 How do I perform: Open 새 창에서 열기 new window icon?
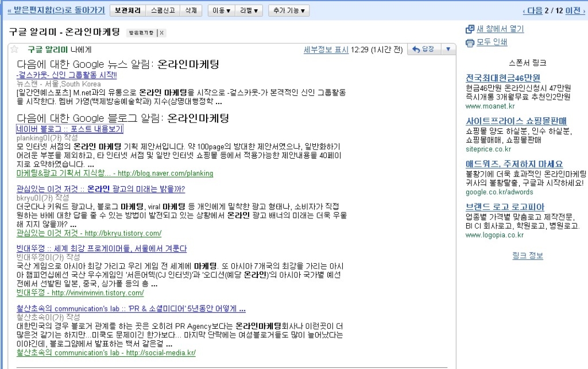pyautogui.click(x=470, y=29)
